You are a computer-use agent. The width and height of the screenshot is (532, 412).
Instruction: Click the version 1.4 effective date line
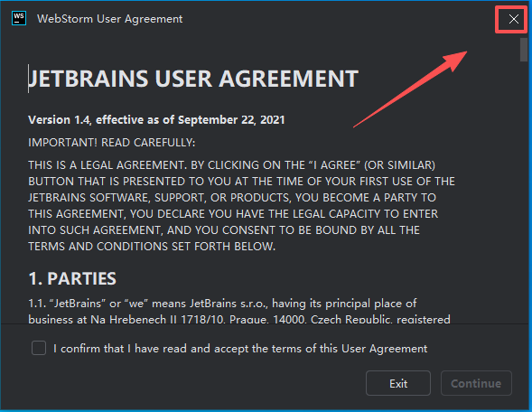point(156,120)
